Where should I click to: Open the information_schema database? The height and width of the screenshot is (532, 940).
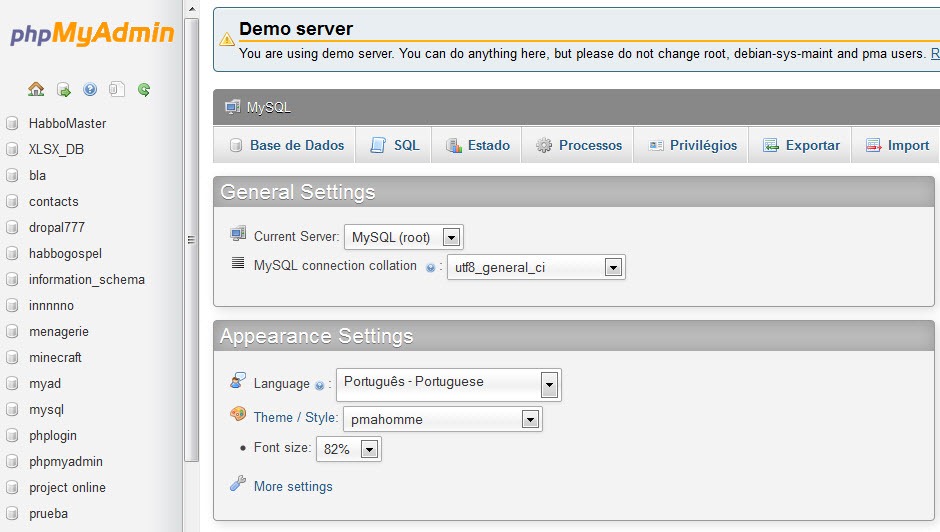pyautogui.click(x=87, y=279)
